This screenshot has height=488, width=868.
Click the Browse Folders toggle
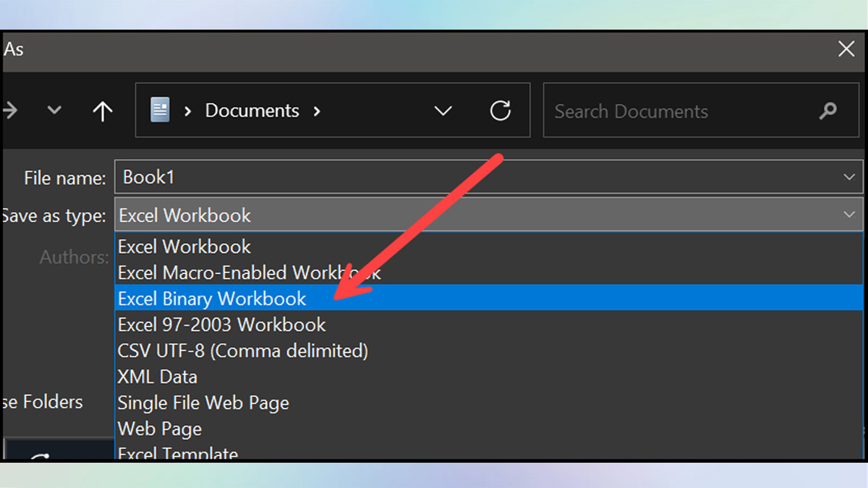click(x=43, y=402)
